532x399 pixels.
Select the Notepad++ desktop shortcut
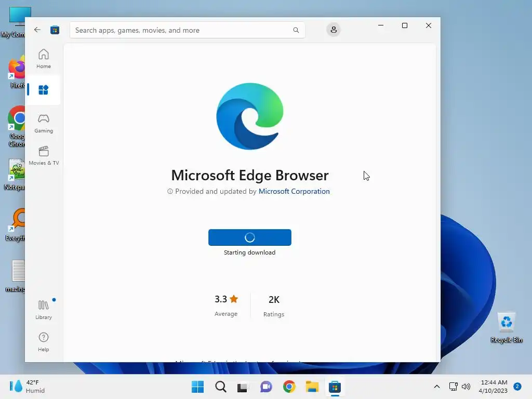pos(14,175)
